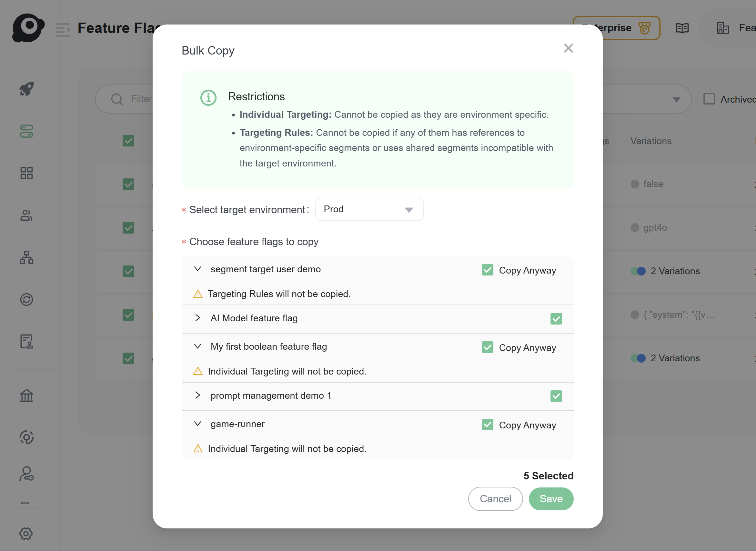Open the Get Started rocket icon

(x=26, y=89)
